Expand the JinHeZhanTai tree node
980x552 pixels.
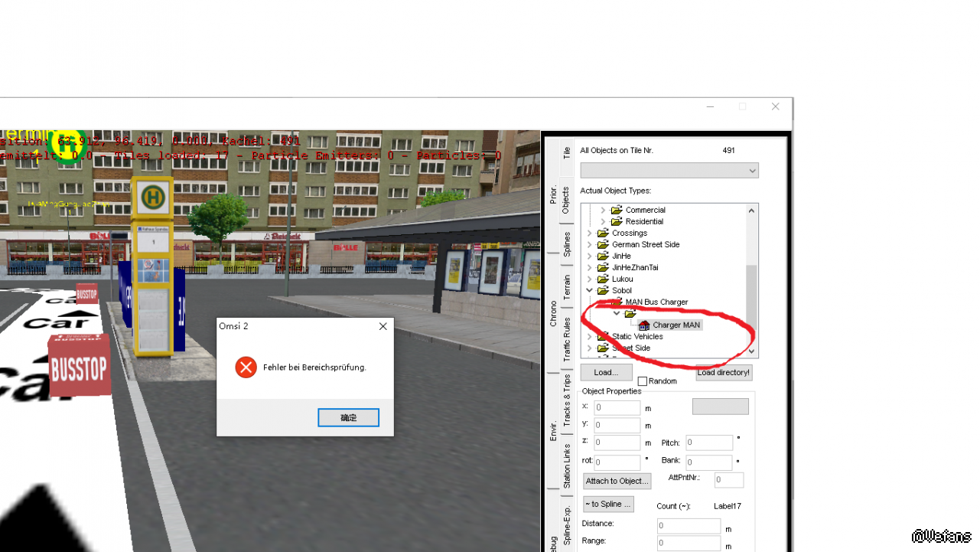[589, 267]
